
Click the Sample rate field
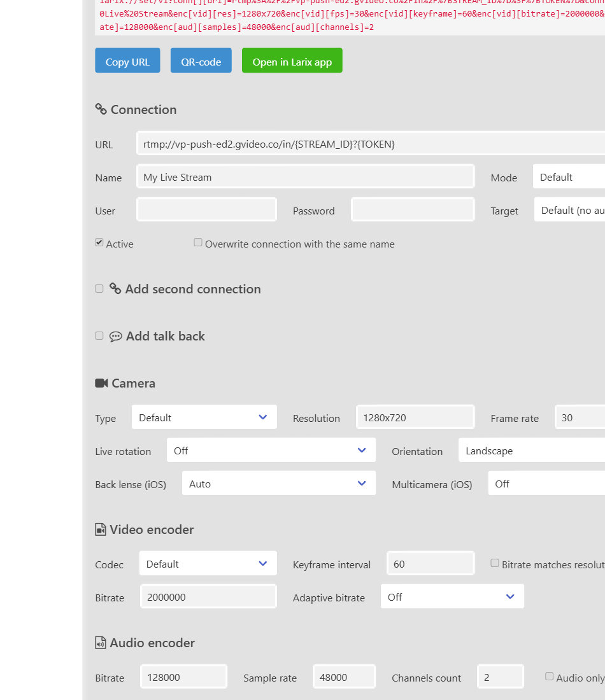click(344, 677)
